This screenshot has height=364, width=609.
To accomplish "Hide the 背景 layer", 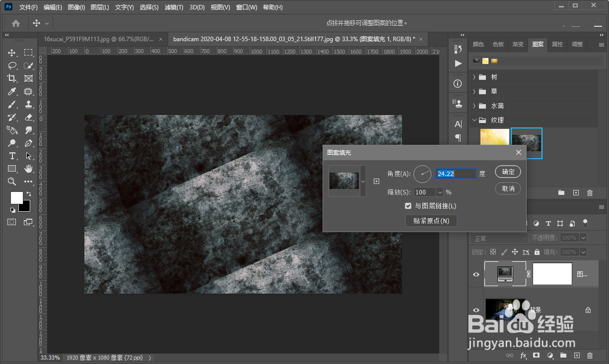I will [x=476, y=310].
